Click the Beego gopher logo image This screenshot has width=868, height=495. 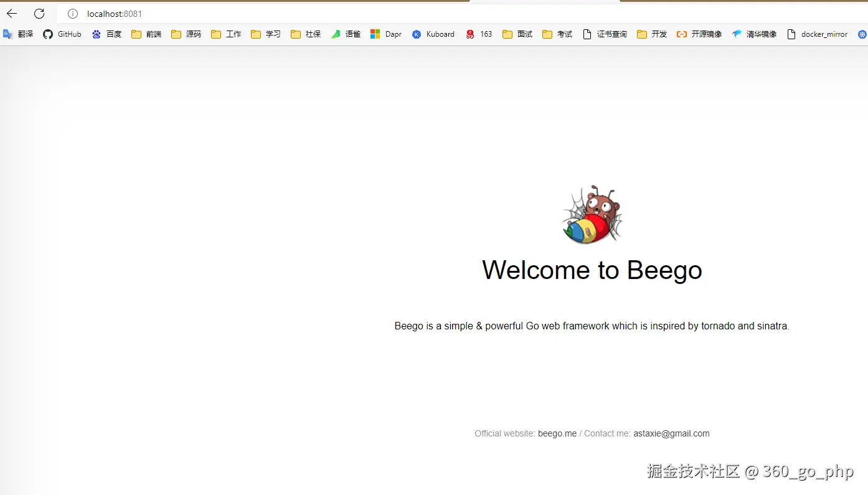coord(592,214)
